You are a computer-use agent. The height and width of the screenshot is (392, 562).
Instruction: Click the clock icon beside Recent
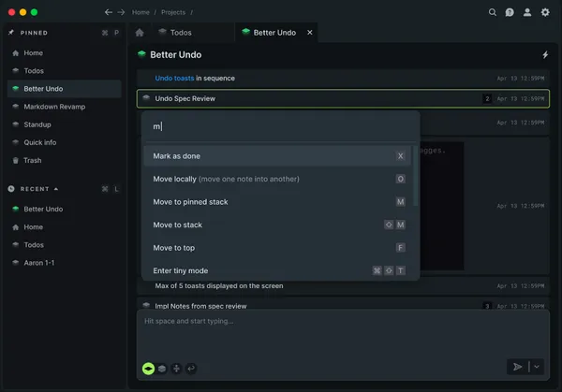point(11,189)
